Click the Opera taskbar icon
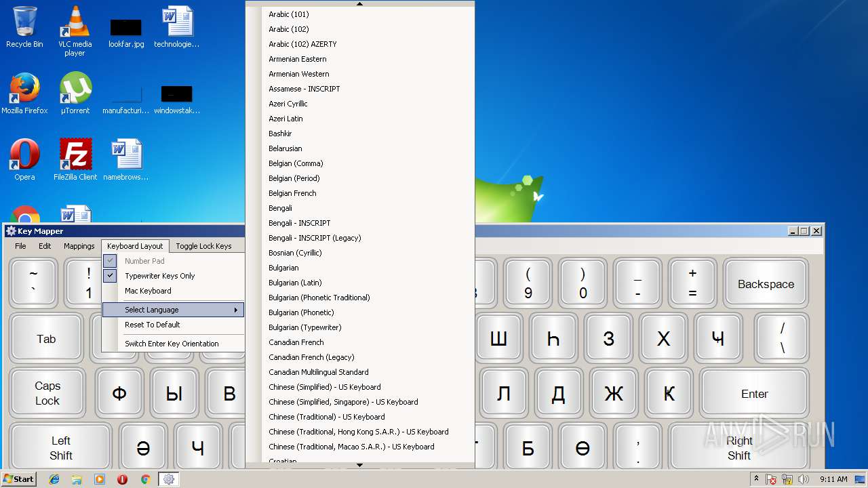The image size is (868, 488). pos(122,479)
